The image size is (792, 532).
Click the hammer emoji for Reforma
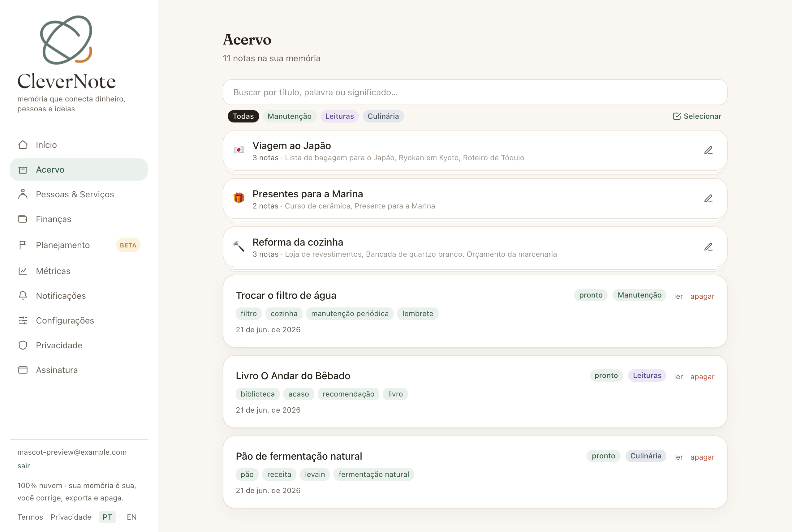click(x=239, y=246)
